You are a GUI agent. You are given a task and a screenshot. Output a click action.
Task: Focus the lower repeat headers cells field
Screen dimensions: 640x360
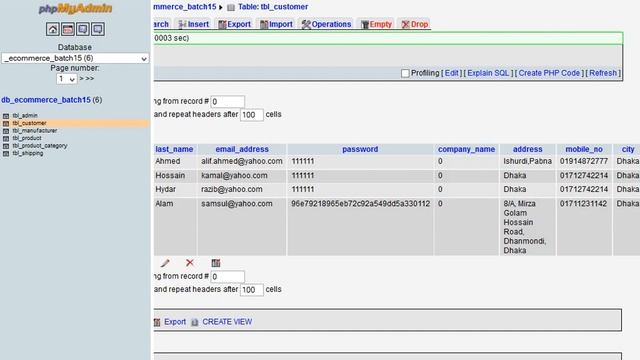pyautogui.click(x=252, y=290)
